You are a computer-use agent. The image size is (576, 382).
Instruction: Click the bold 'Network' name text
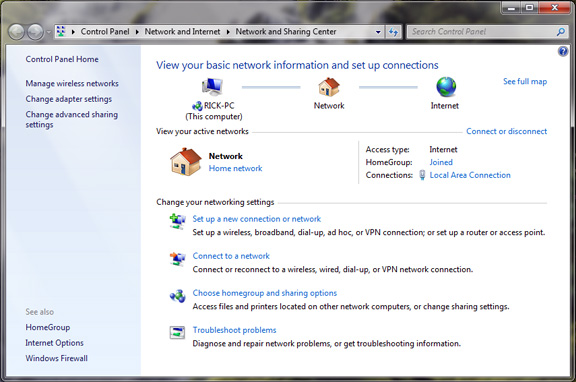(226, 156)
